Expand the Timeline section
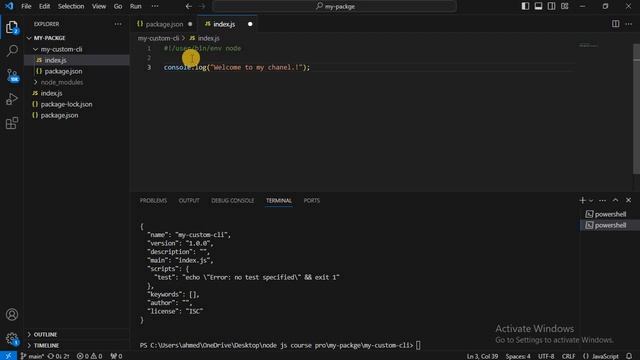The height and width of the screenshot is (360, 640). tap(77, 345)
